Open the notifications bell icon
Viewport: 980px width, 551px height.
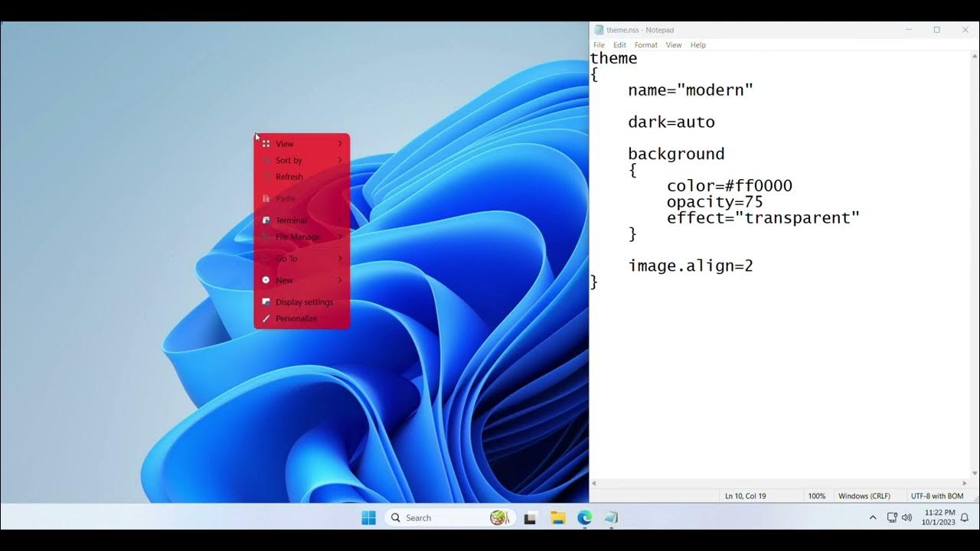click(x=965, y=518)
